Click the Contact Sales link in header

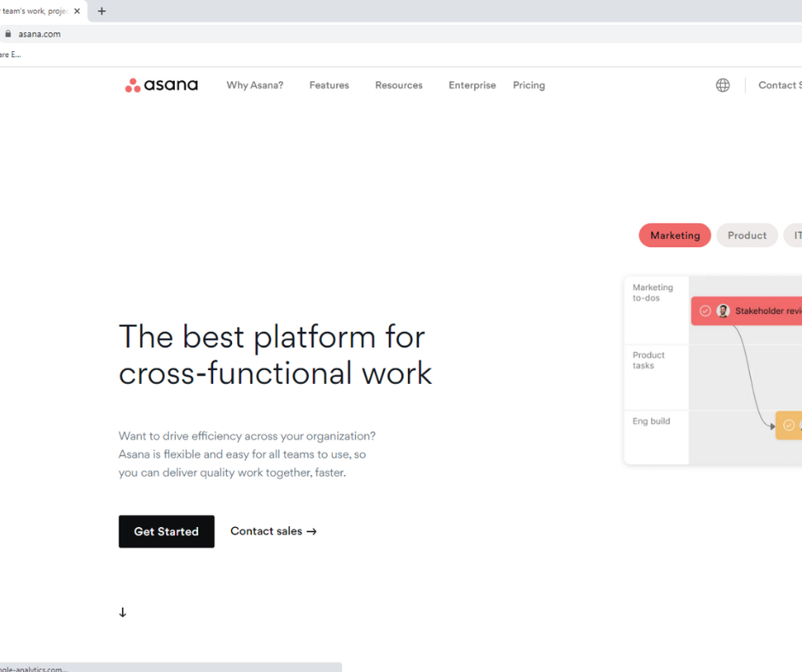pos(780,85)
